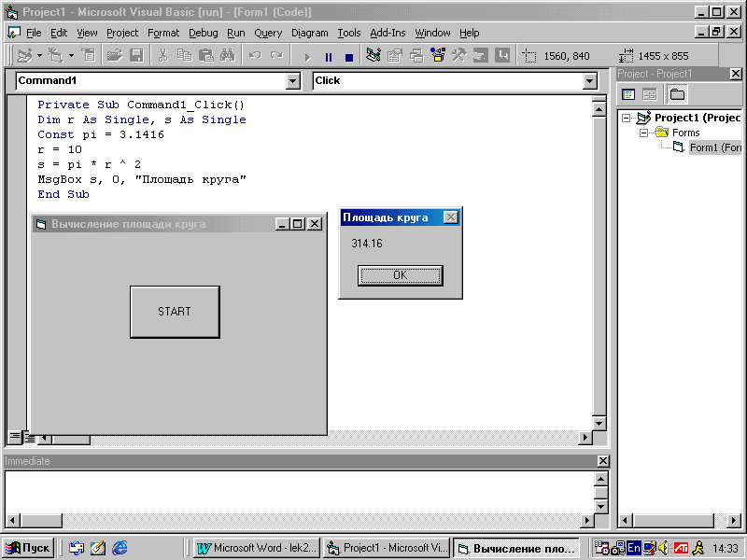
Task: Open the Edit menu
Action: [x=59, y=33]
